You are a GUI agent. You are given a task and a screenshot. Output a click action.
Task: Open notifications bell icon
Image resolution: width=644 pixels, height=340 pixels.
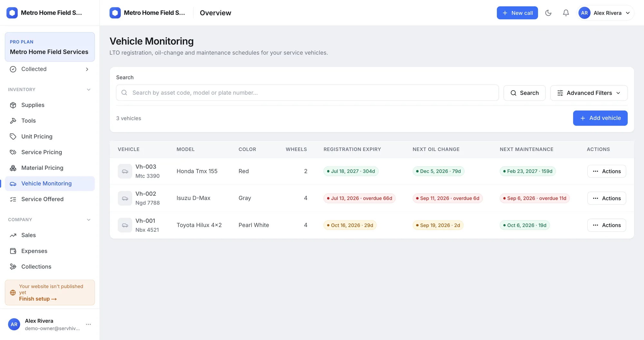pyautogui.click(x=566, y=13)
